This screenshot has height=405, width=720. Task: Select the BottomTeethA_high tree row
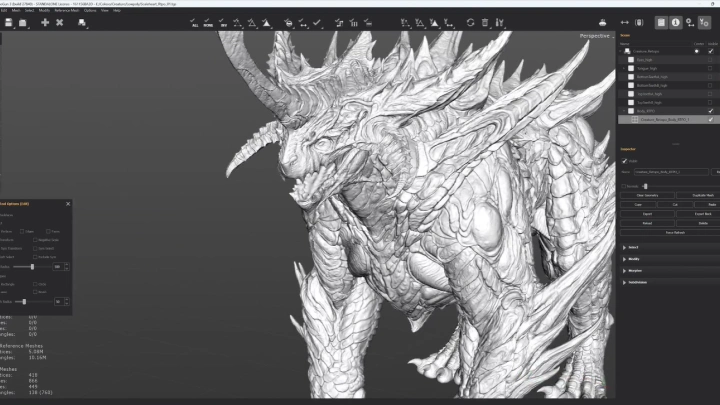(668, 77)
